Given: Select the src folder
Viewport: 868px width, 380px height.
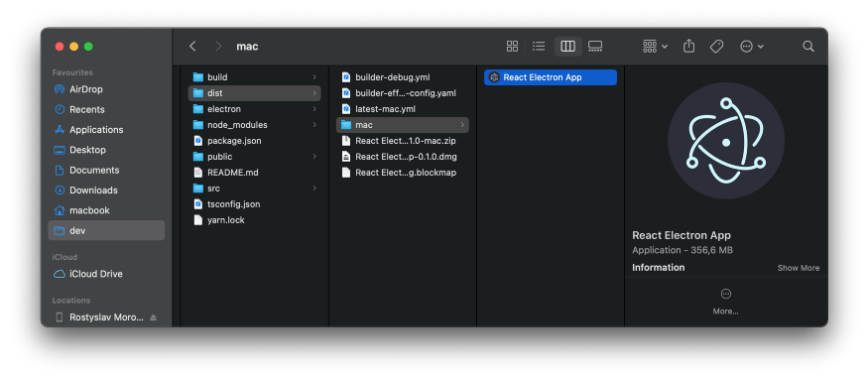Looking at the screenshot, I should point(255,189).
